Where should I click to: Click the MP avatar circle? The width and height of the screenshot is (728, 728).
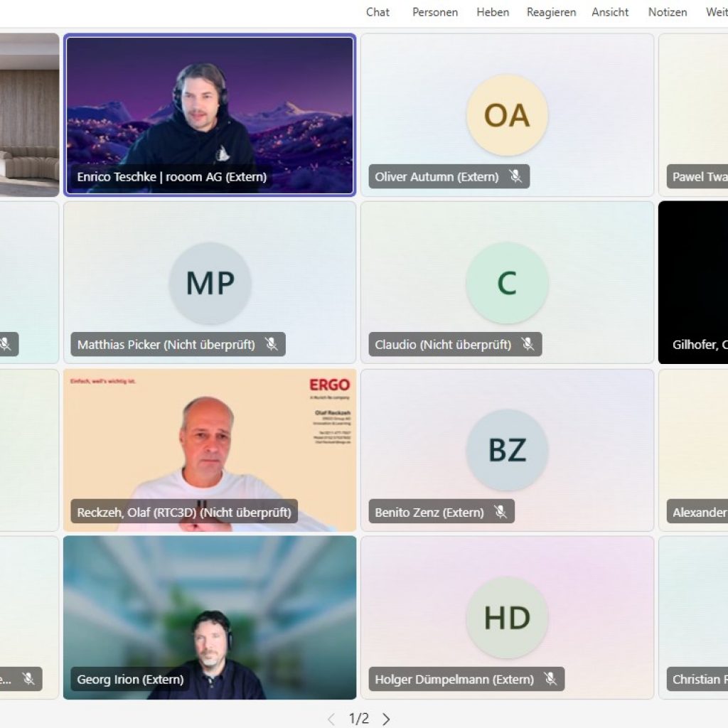coord(210,283)
